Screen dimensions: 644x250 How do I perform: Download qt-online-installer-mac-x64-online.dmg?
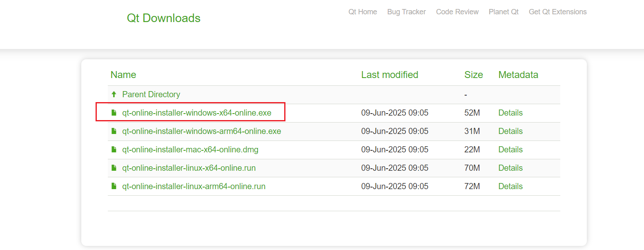click(x=190, y=150)
